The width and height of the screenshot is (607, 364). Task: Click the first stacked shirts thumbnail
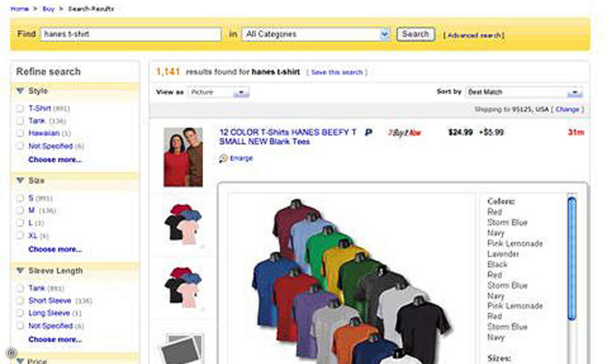(183, 224)
